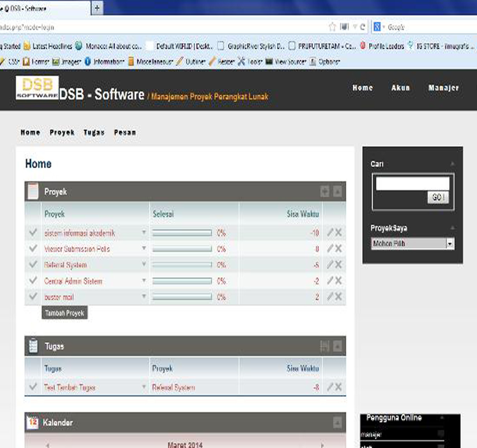Edit the Referral System project with pencil icon
Image resolution: width=477 pixels, height=448 pixels.
(330, 264)
